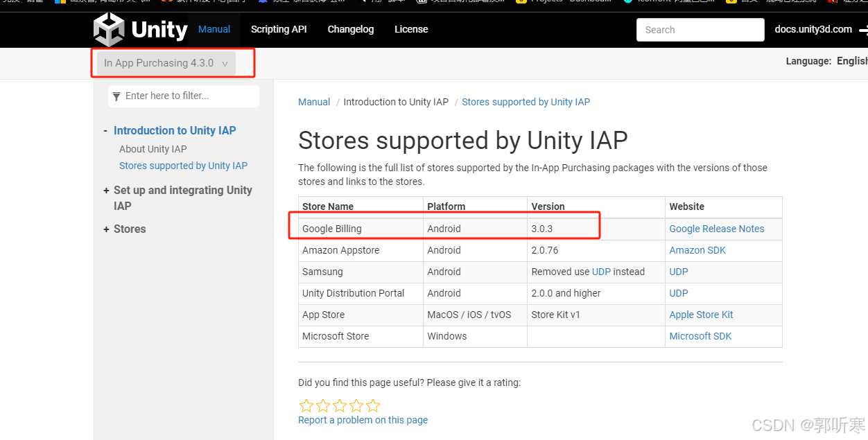Rate the page five stars
Screen dimensions: 868x440
click(x=373, y=405)
